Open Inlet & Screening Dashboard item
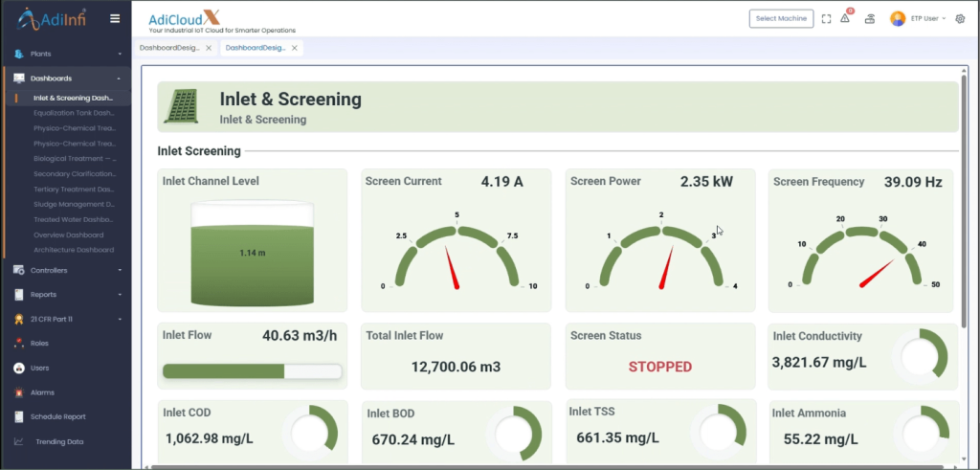Image resolution: width=980 pixels, height=470 pixels. click(73, 99)
